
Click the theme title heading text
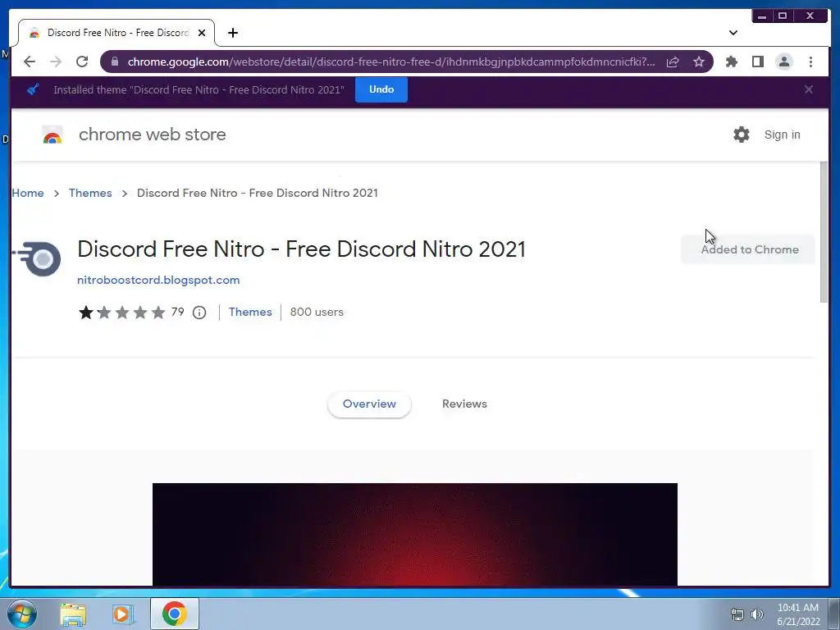tap(302, 249)
